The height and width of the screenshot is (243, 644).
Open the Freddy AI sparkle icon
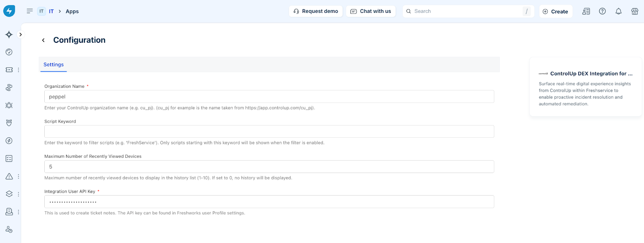pyautogui.click(x=9, y=35)
